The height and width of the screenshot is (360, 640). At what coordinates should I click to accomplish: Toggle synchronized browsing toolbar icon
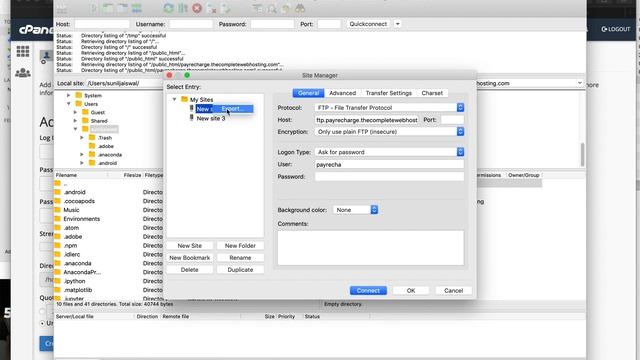[286, 8]
